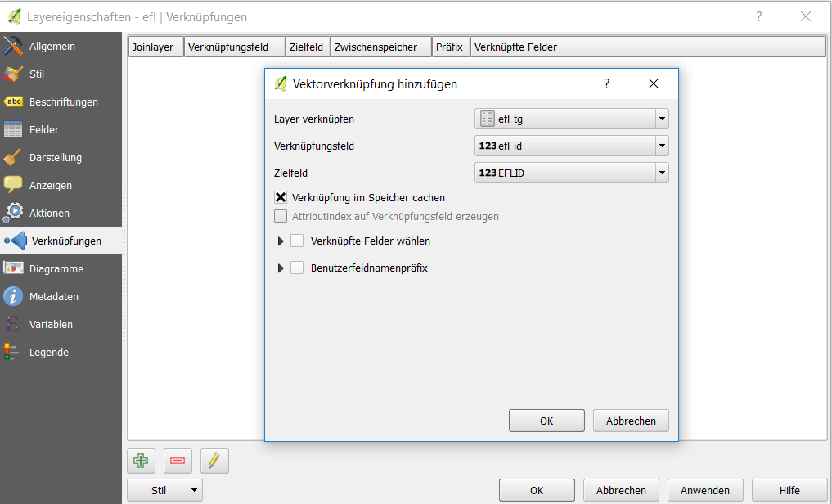Go to the Diagramme section

(56, 269)
